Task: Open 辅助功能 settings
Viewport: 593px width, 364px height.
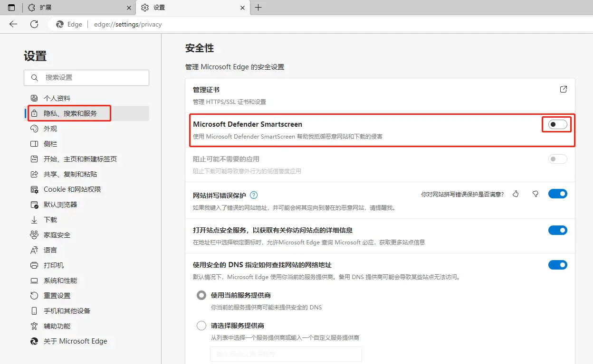Action: pos(86,326)
